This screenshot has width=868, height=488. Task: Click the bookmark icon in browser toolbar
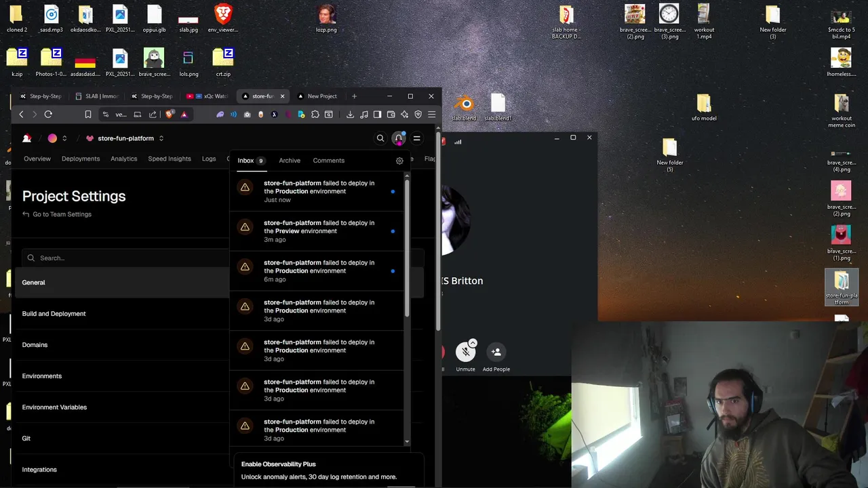tap(88, 115)
